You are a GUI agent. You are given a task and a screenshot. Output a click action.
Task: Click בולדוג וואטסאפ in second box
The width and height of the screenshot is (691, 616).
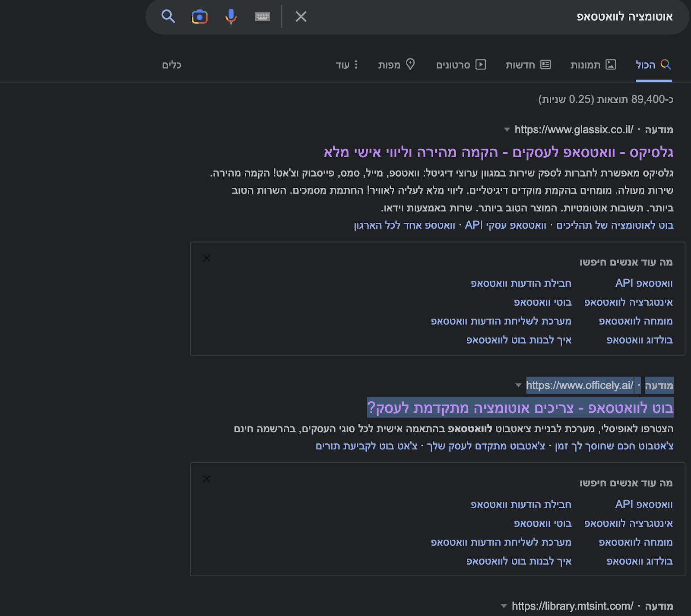coord(640,561)
